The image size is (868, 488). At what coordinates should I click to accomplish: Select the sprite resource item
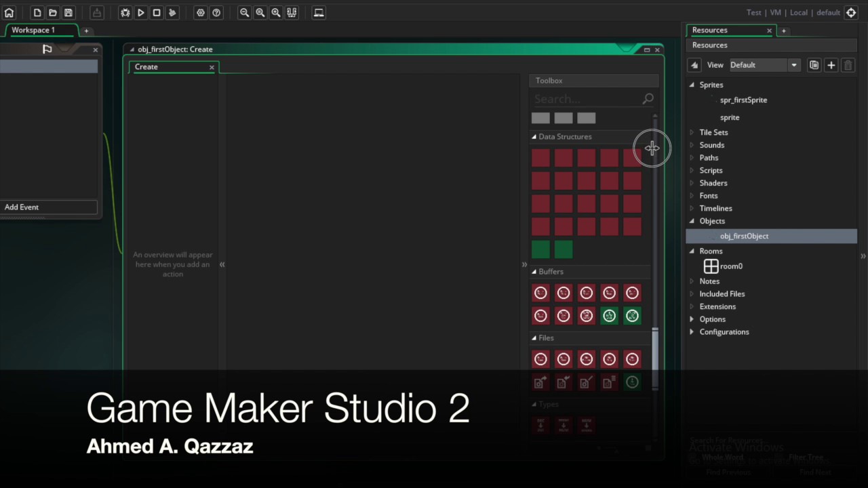pyautogui.click(x=730, y=118)
